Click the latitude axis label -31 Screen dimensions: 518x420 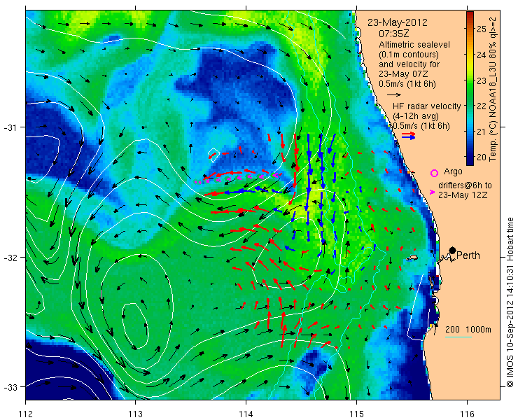(x=10, y=127)
